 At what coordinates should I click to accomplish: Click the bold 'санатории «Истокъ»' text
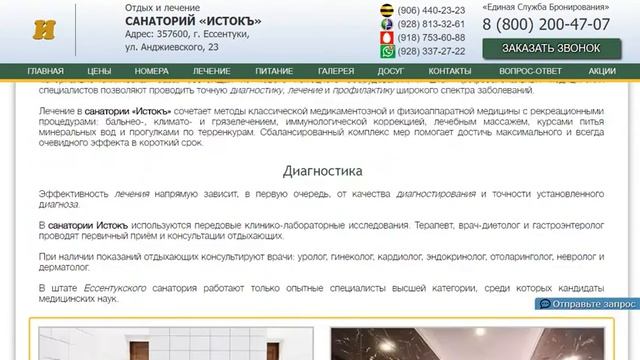coord(128,111)
